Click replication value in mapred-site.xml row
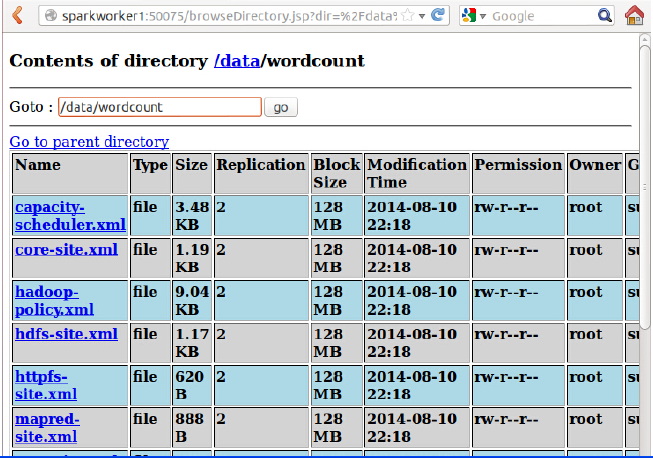Screen dimensions: 653x458 tap(261, 428)
